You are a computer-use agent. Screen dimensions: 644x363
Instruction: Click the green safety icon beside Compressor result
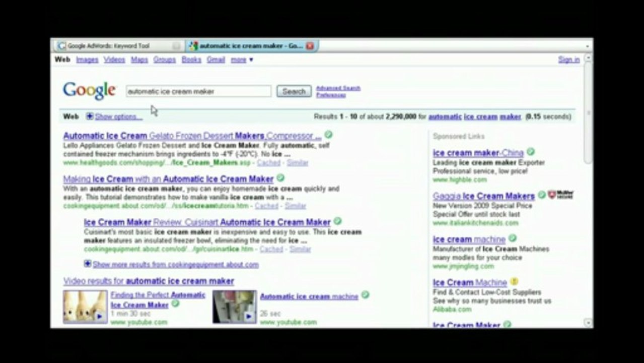[x=328, y=135]
